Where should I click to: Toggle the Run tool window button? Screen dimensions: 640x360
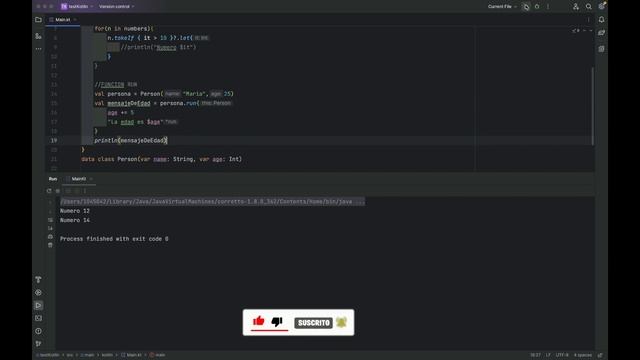[x=38, y=305]
